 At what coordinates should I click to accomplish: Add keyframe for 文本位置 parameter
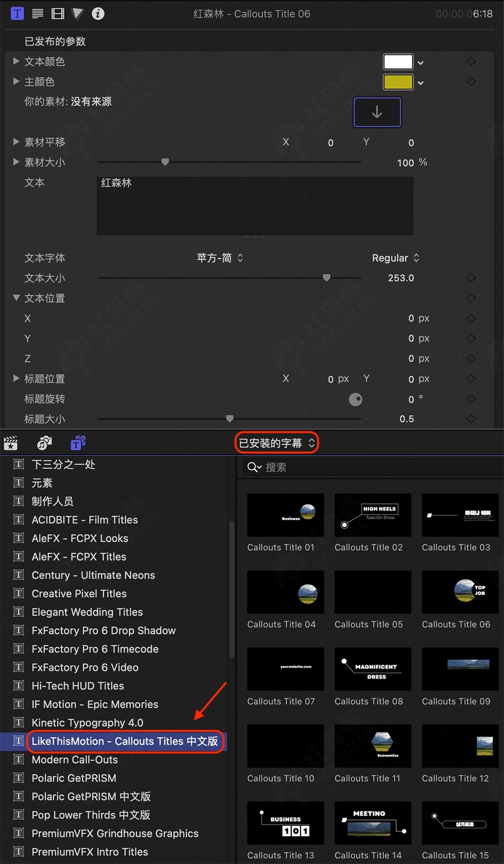[x=471, y=298]
